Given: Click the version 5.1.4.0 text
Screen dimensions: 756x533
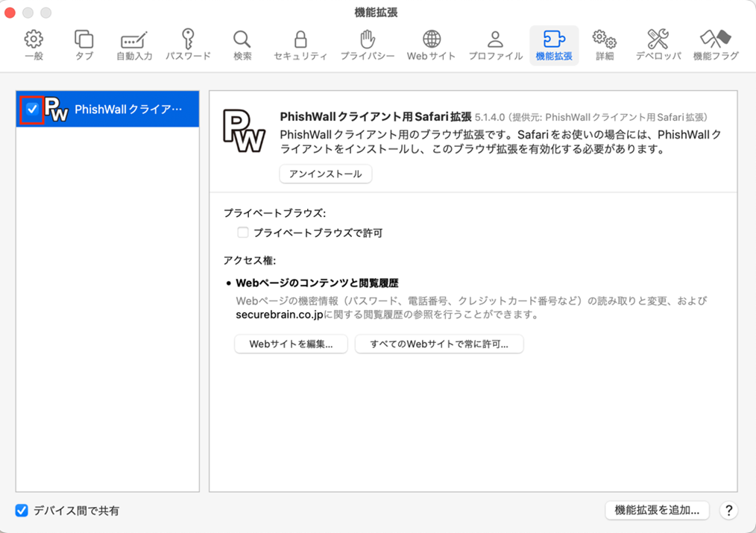Looking at the screenshot, I should tap(490, 118).
